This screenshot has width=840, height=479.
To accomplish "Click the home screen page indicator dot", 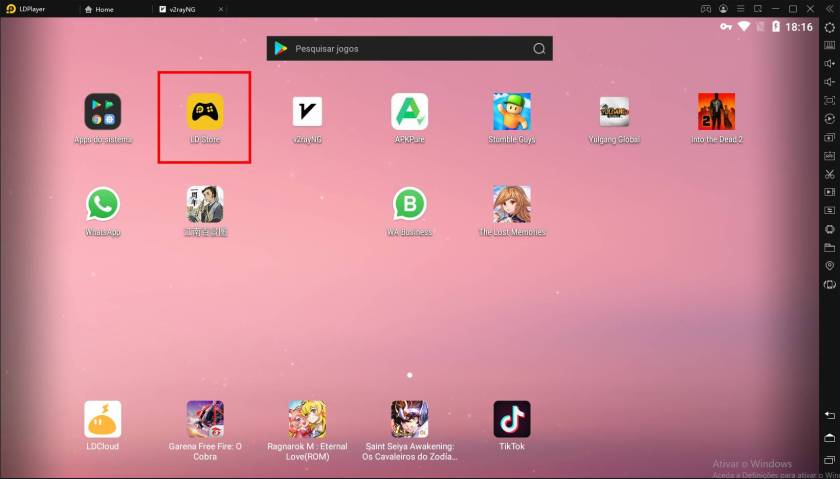I will pos(409,375).
